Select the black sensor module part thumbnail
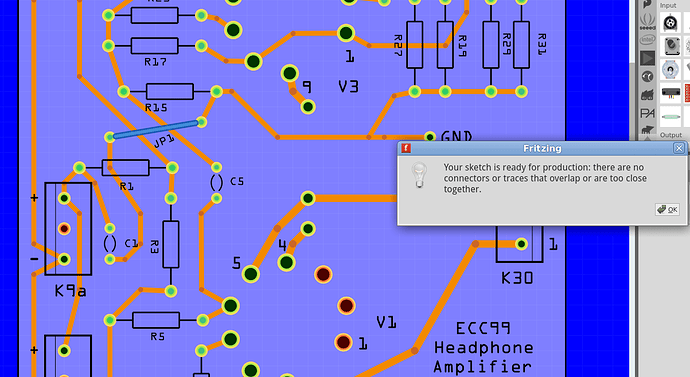 tap(670, 93)
